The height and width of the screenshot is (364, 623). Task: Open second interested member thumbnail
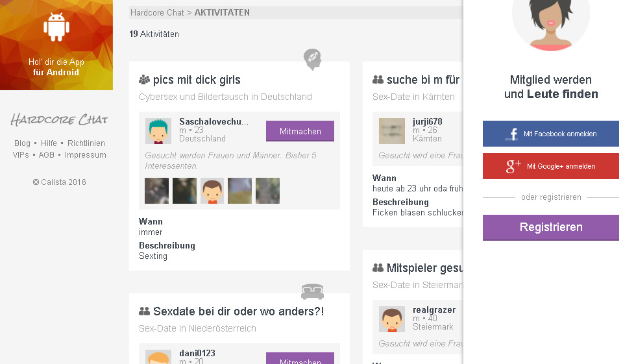[x=184, y=191]
